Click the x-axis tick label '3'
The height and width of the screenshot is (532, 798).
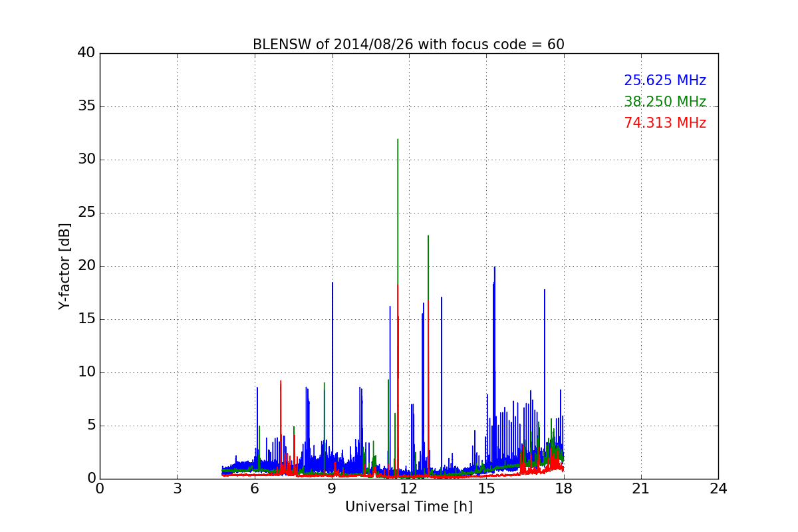(177, 489)
